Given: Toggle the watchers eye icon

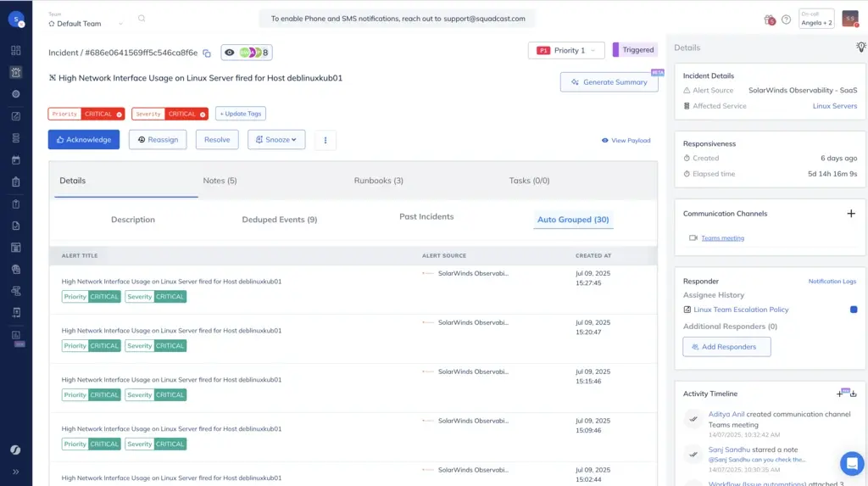Looking at the screenshot, I should (229, 53).
